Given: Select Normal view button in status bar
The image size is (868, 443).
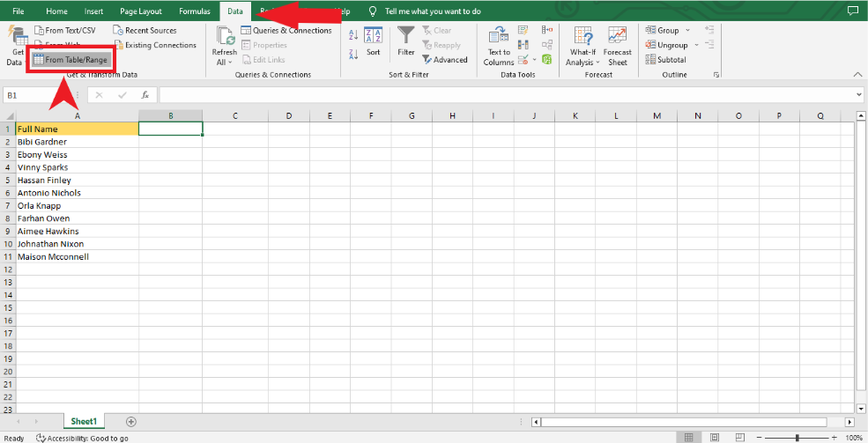Looking at the screenshot, I should 686,438.
